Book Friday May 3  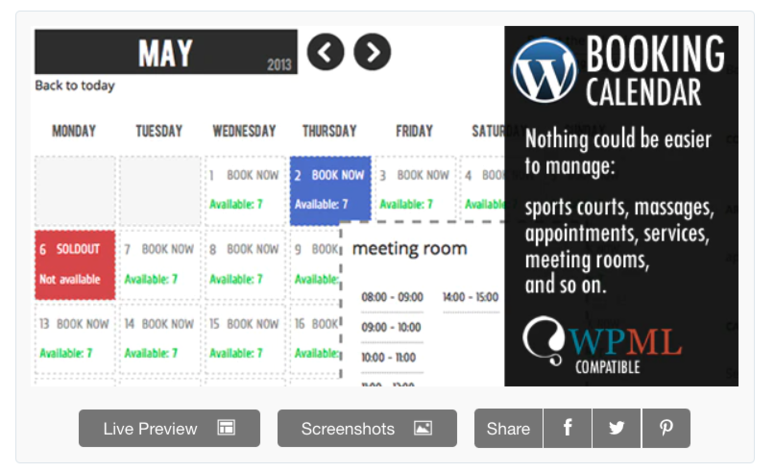(415, 190)
